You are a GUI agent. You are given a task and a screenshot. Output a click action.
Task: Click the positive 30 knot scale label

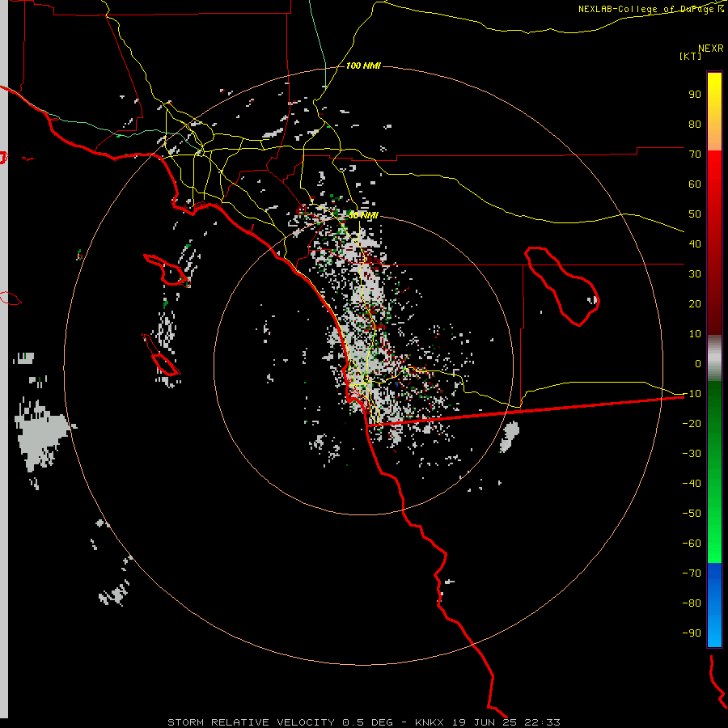695,274
